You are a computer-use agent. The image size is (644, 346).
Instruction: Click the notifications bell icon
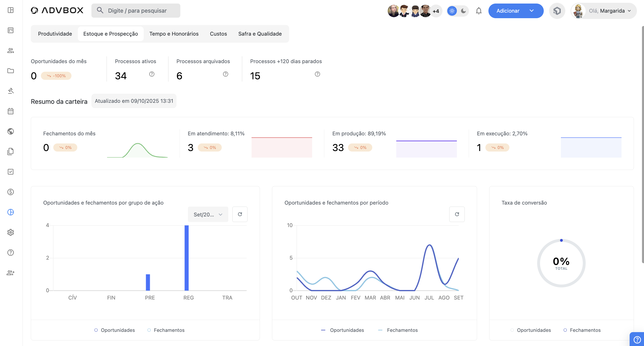pyautogui.click(x=479, y=11)
